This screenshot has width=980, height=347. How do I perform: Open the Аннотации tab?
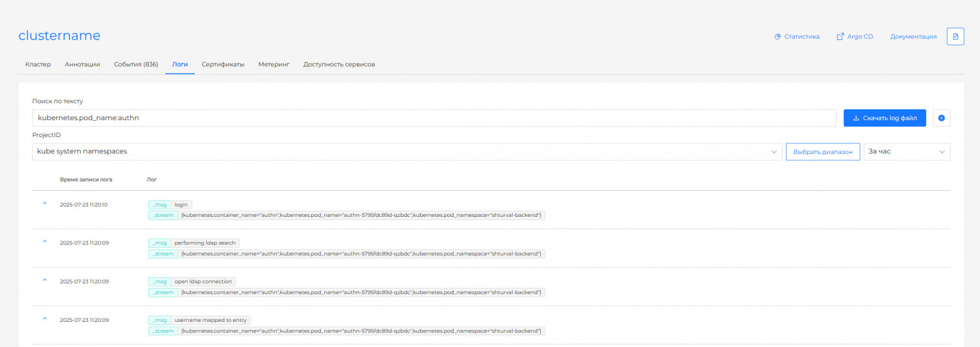82,64
